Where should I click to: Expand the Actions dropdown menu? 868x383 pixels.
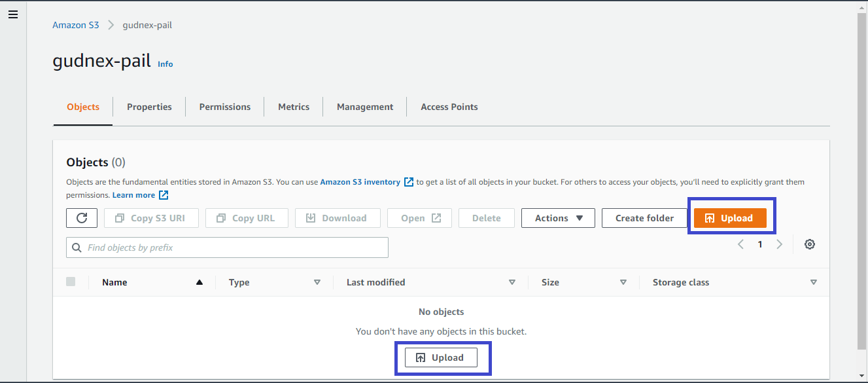pos(558,218)
